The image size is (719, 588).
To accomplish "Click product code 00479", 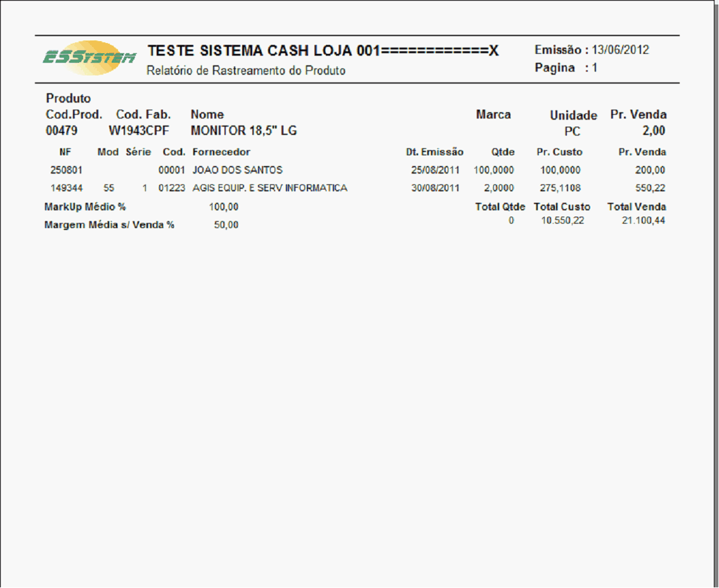I will [62, 131].
